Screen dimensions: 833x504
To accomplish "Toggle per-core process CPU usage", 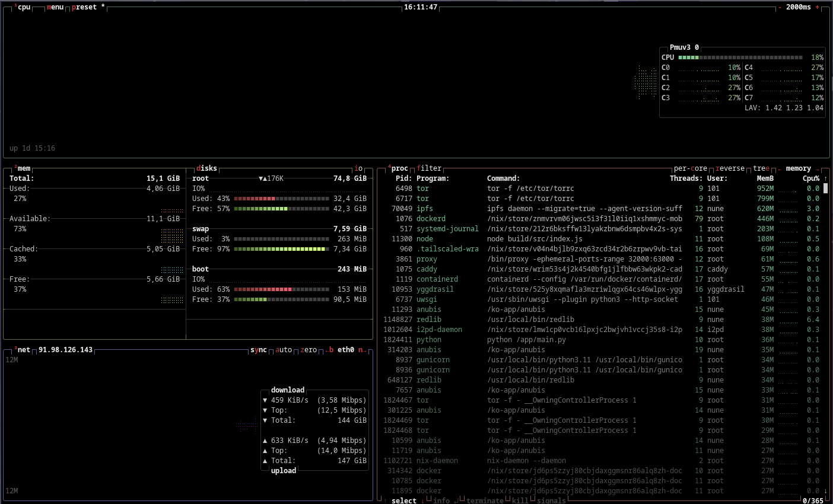I will coord(691,168).
